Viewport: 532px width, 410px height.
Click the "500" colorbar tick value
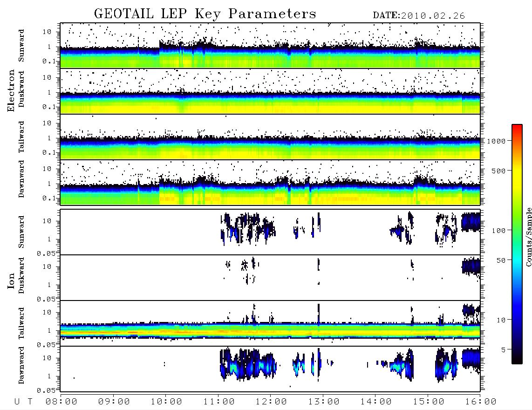tap(499, 171)
